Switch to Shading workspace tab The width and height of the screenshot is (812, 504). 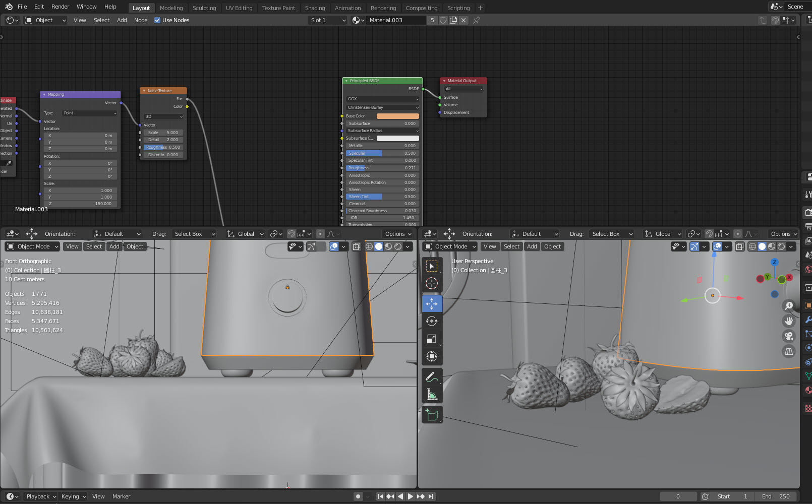(315, 8)
